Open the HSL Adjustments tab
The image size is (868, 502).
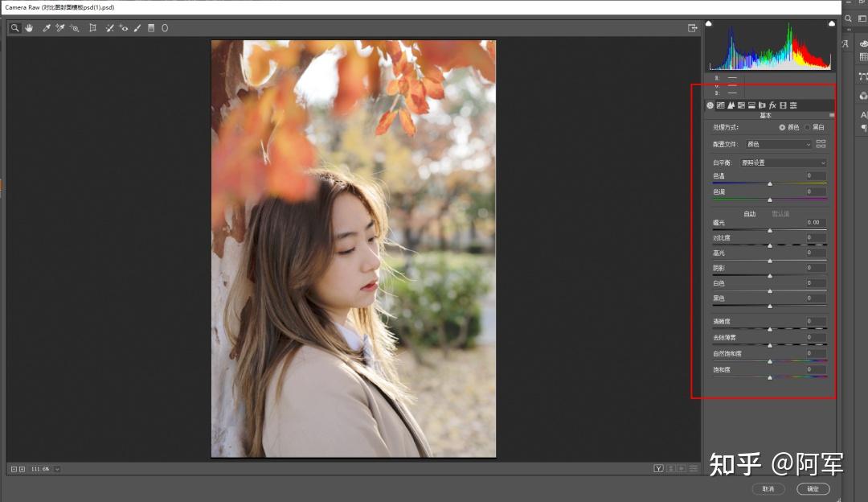(x=741, y=105)
